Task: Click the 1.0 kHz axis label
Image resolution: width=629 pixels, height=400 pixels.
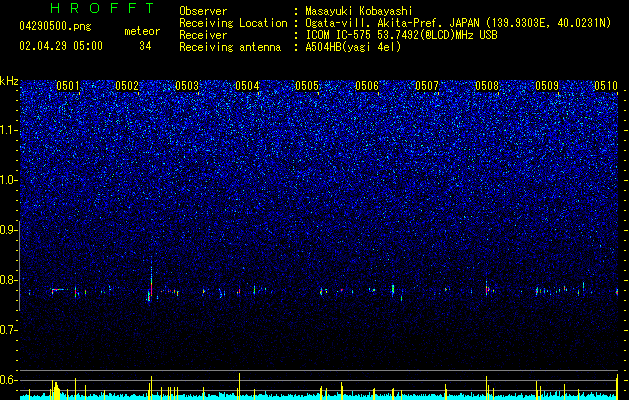Action: 8,180
